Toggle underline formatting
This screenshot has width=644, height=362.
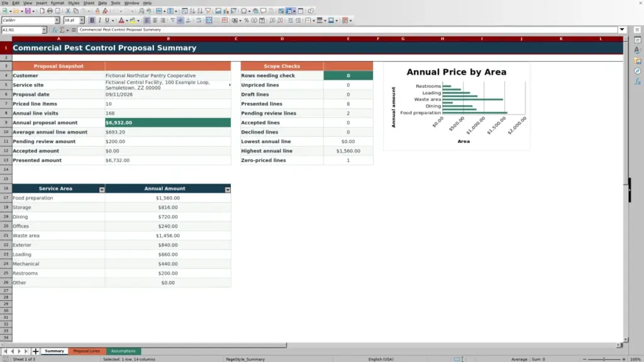[107, 20]
